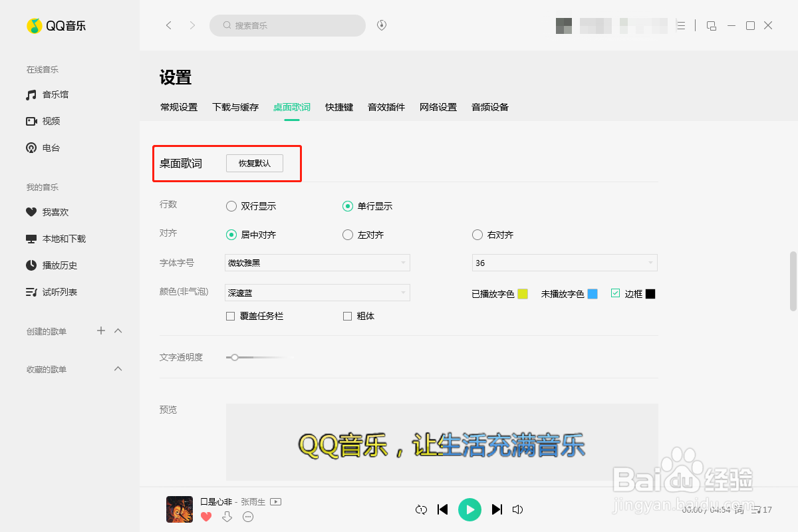
Task: Disable the 边框 checkbox
Action: 615,293
